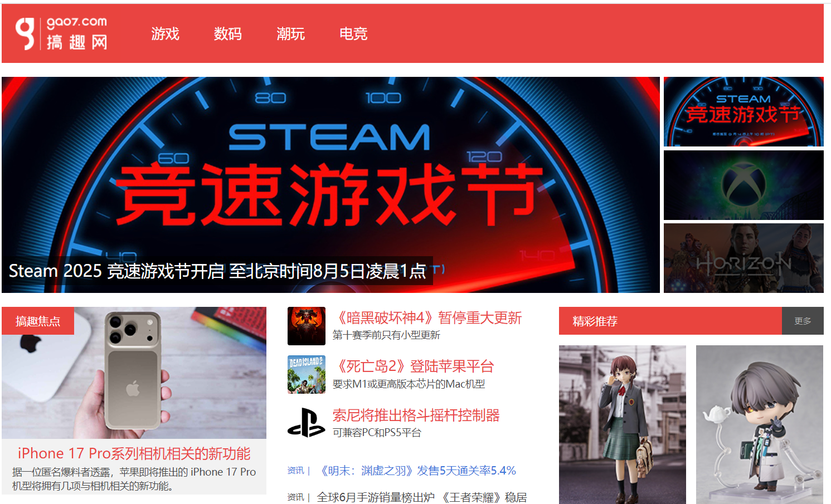831x504 pixels.
Task: Open the iPhone 17 Pro camera features article
Action: [134, 453]
